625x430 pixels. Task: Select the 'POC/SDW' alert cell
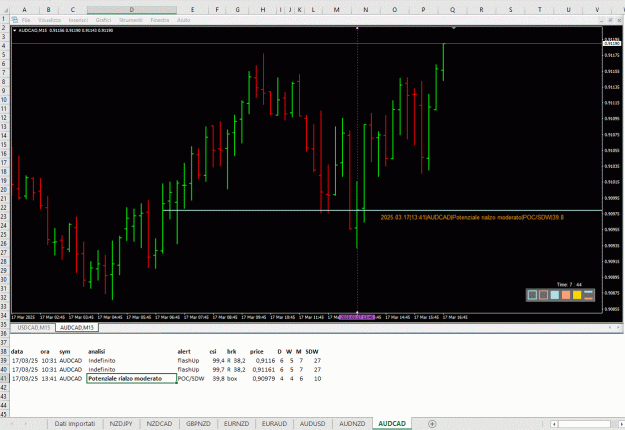(192, 379)
